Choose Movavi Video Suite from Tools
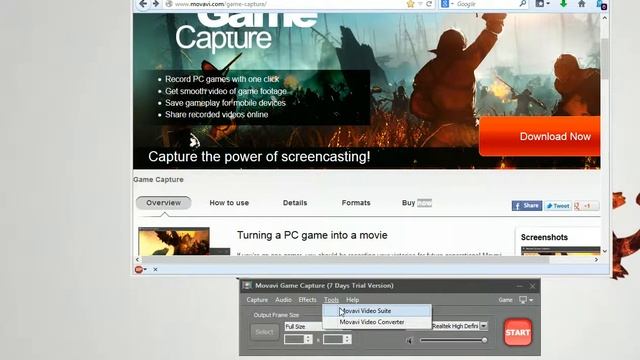 point(377,311)
